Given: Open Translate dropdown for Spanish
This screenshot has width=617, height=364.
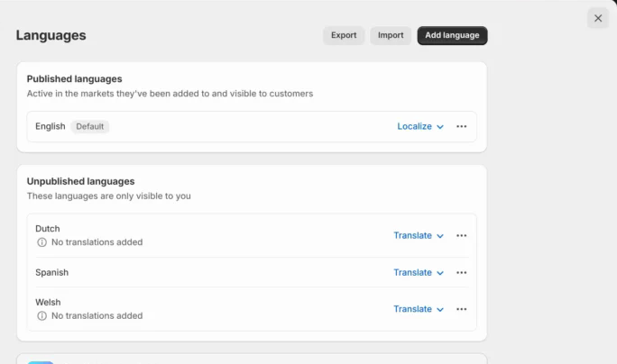Looking at the screenshot, I should pyautogui.click(x=419, y=272).
